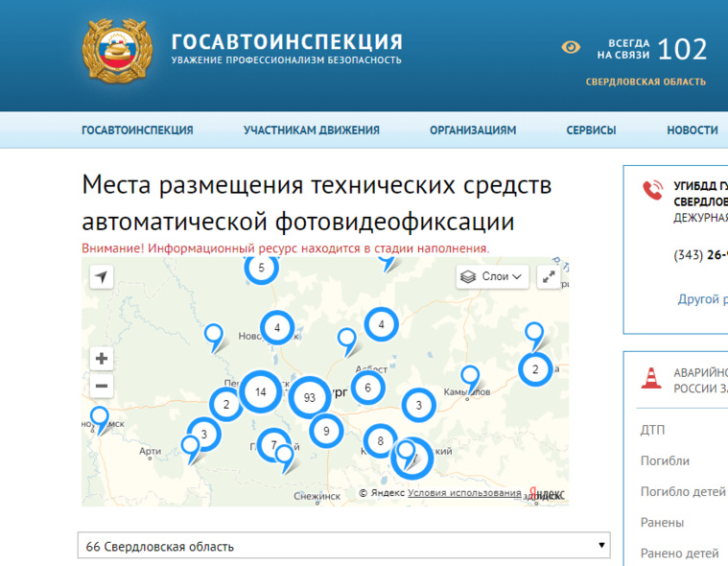
Task: Click the cluster marker labeled 14
Action: pyautogui.click(x=261, y=391)
